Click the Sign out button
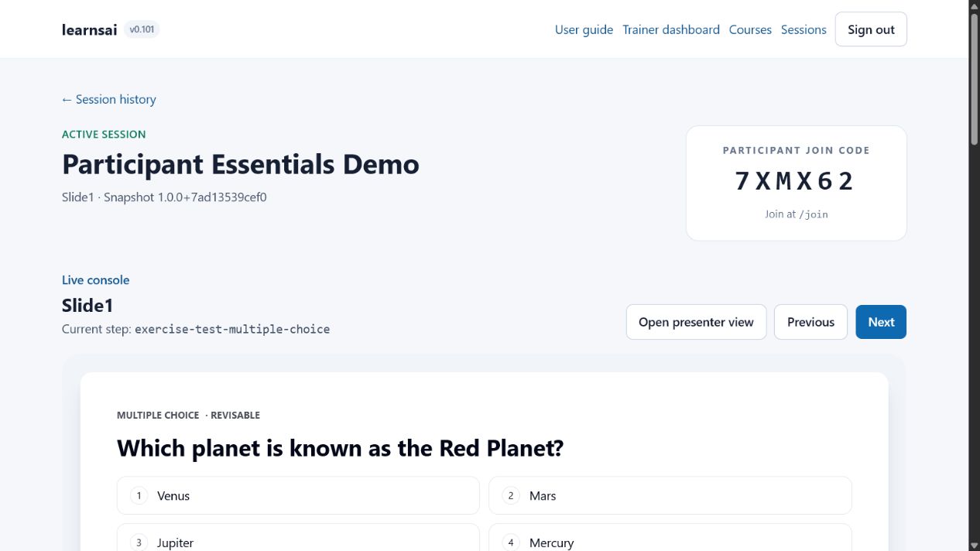The width and height of the screenshot is (980, 551). [x=871, y=29]
